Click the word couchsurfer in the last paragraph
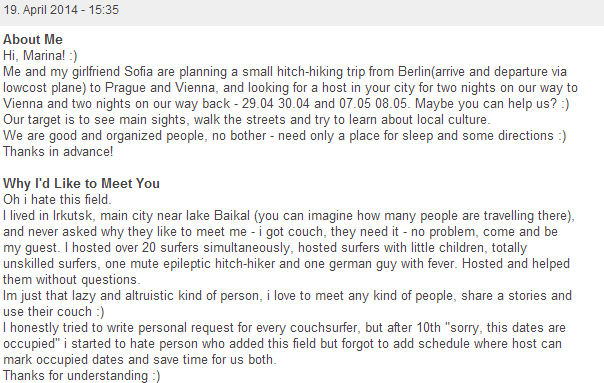 pyautogui.click(x=324, y=328)
